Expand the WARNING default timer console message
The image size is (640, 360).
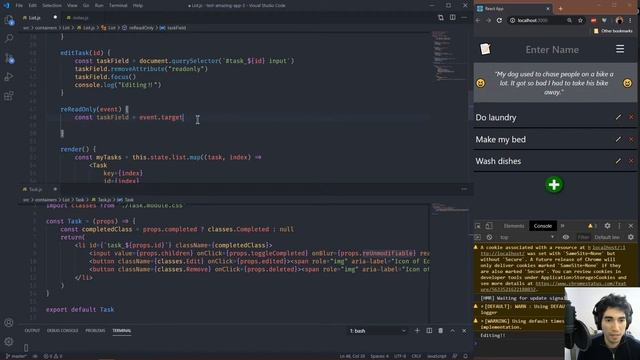482,321
